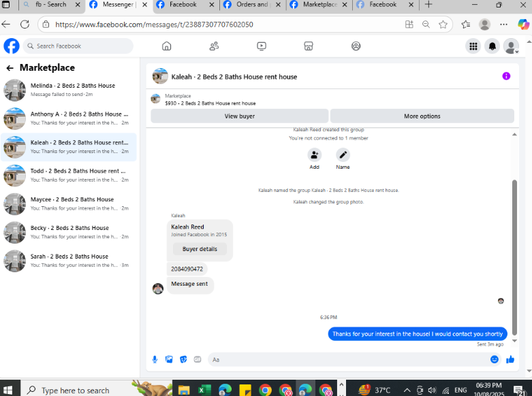Record a voice clip with microphone icon
The image size is (532, 396).
click(x=155, y=359)
